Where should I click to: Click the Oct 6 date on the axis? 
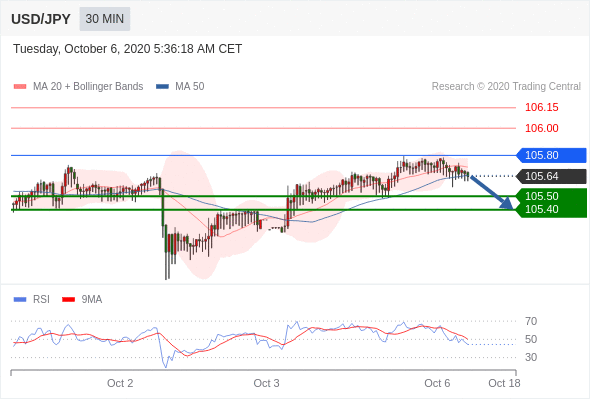(437, 383)
